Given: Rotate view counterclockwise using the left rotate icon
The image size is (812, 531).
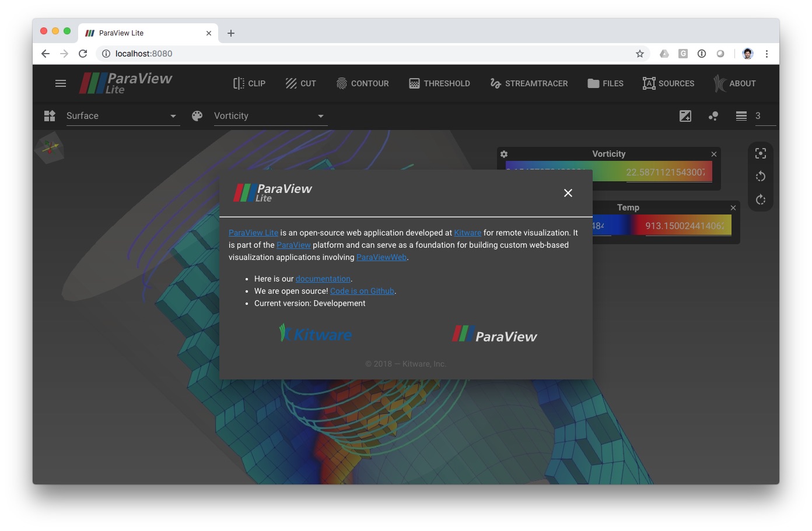Looking at the screenshot, I should 761,177.
